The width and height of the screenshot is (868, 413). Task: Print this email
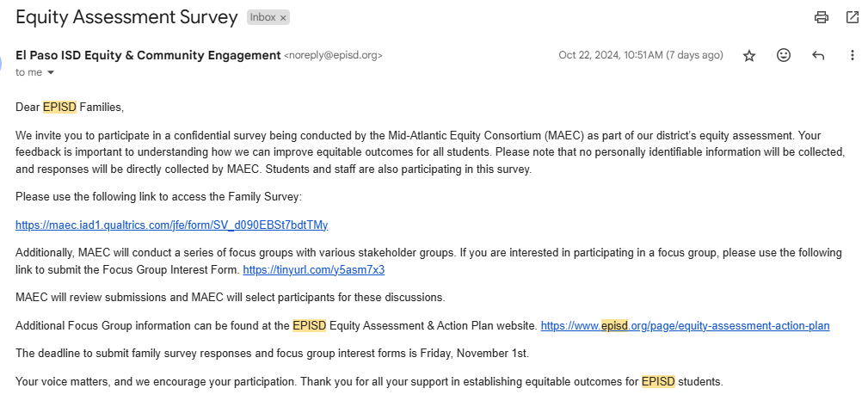tap(822, 17)
